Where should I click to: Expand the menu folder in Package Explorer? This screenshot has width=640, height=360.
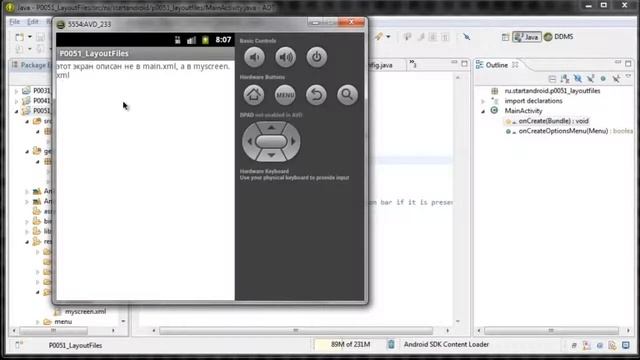click(x=38, y=322)
